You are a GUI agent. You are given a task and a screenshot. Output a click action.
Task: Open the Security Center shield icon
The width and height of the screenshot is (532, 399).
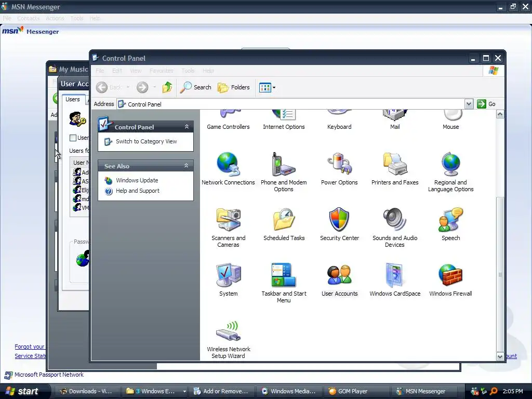(x=339, y=224)
